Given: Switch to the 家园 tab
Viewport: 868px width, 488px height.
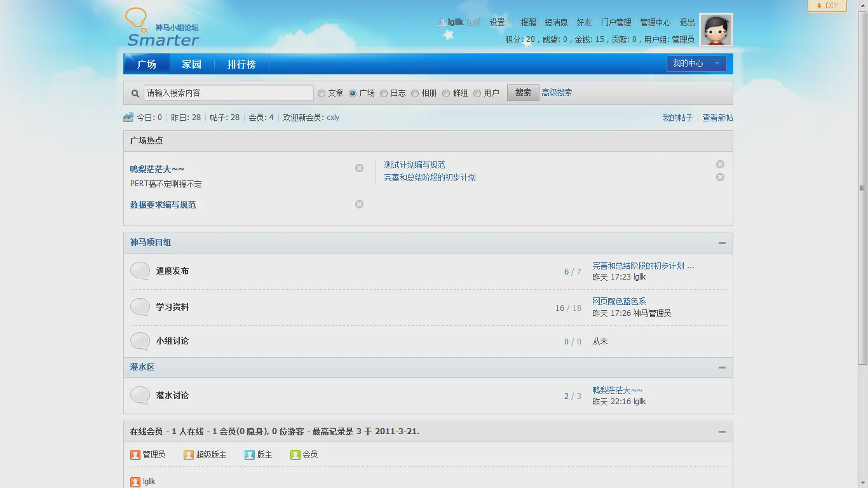Looking at the screenshot, I should pos(192,64).
